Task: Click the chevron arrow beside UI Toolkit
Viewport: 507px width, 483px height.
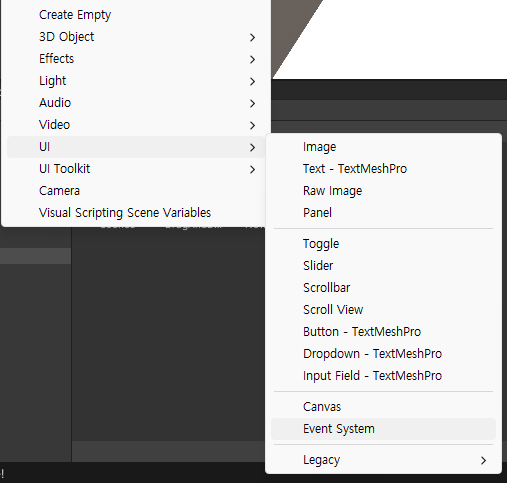Action: [253, 169]
